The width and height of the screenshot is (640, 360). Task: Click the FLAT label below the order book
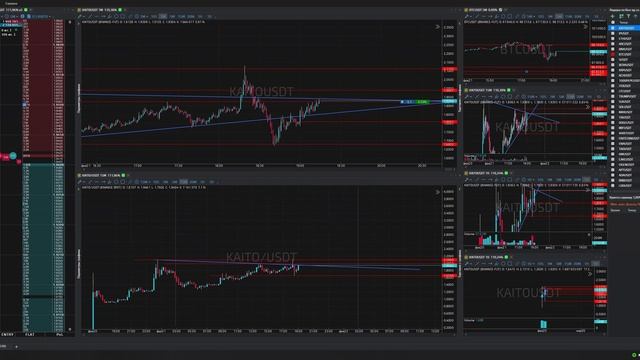click(x=29, y=334)
